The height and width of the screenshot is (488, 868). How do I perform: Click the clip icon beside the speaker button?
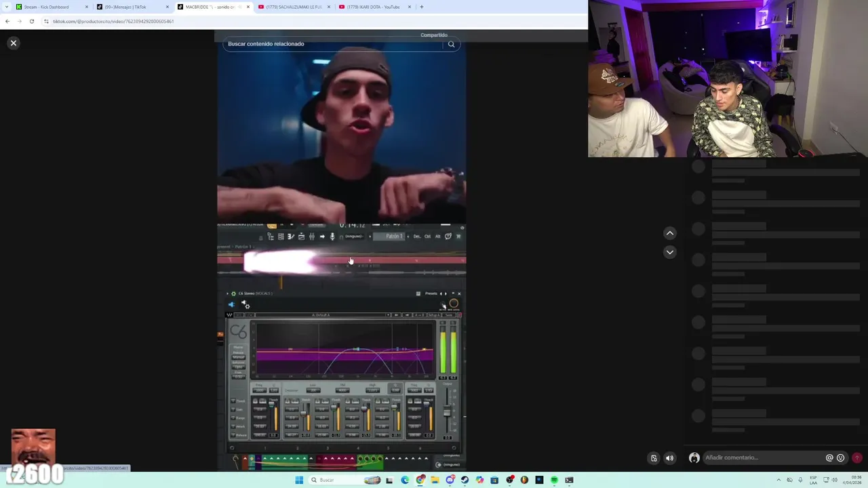(654, 458)
